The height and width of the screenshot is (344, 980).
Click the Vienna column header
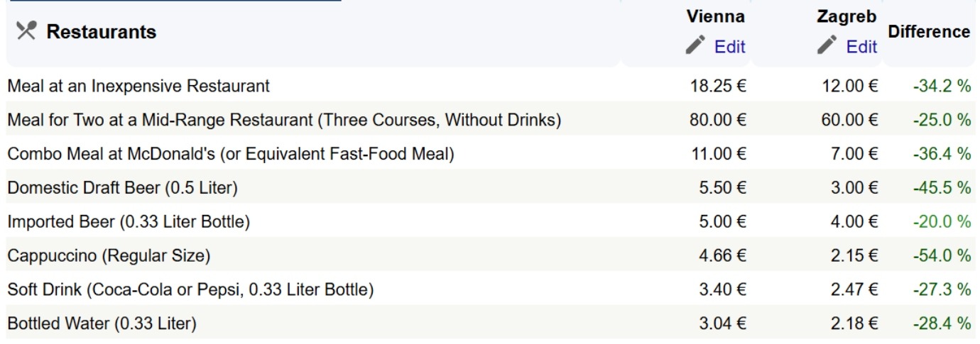point(715,16)
